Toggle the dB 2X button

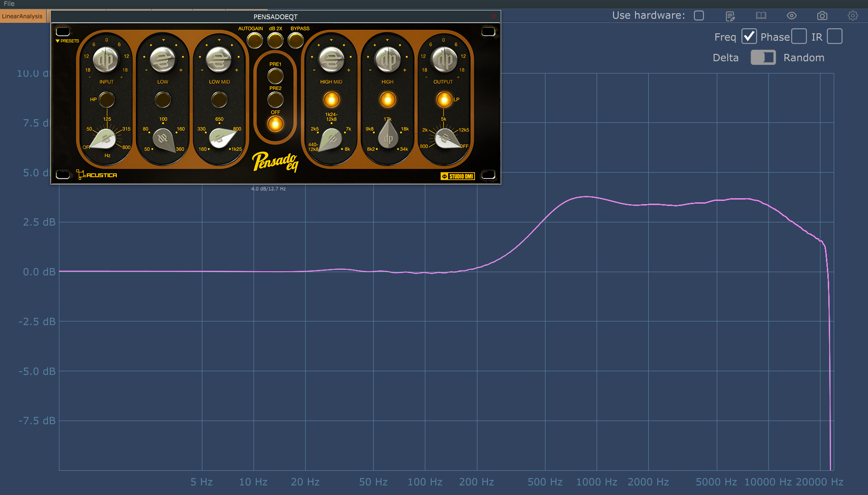pyautogui.click(x=275, y=41)
